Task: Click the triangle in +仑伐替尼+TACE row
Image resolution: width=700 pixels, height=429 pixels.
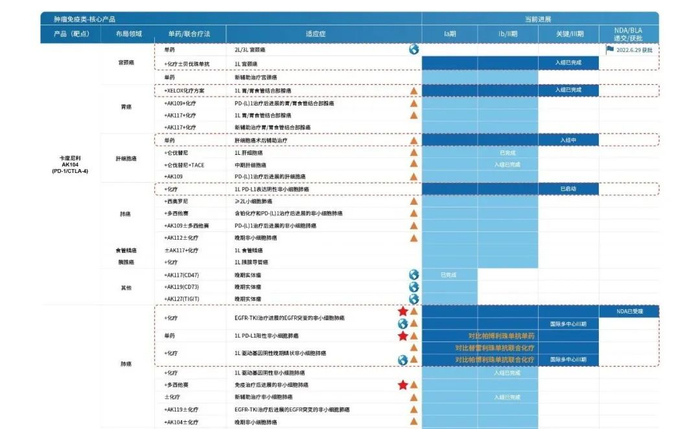Action: (414, 164)
